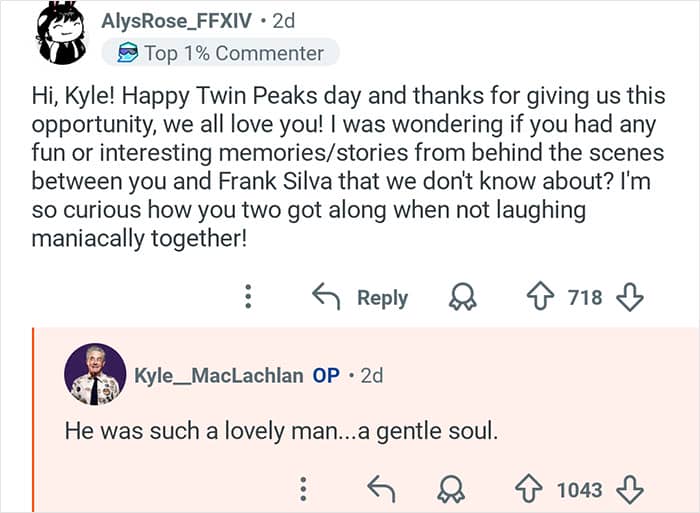Downvote Kyle__MacLachlan's reply

(630, 489)
